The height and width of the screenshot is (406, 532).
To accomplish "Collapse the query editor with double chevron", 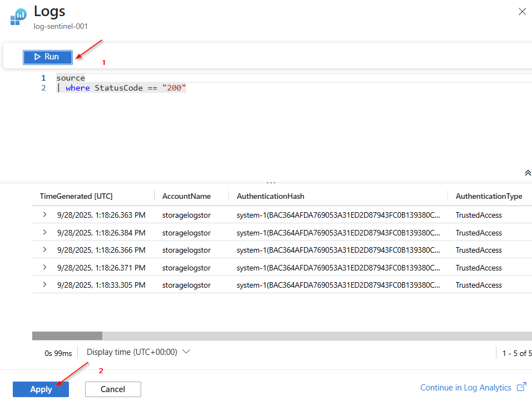I will tap(527, 173).
